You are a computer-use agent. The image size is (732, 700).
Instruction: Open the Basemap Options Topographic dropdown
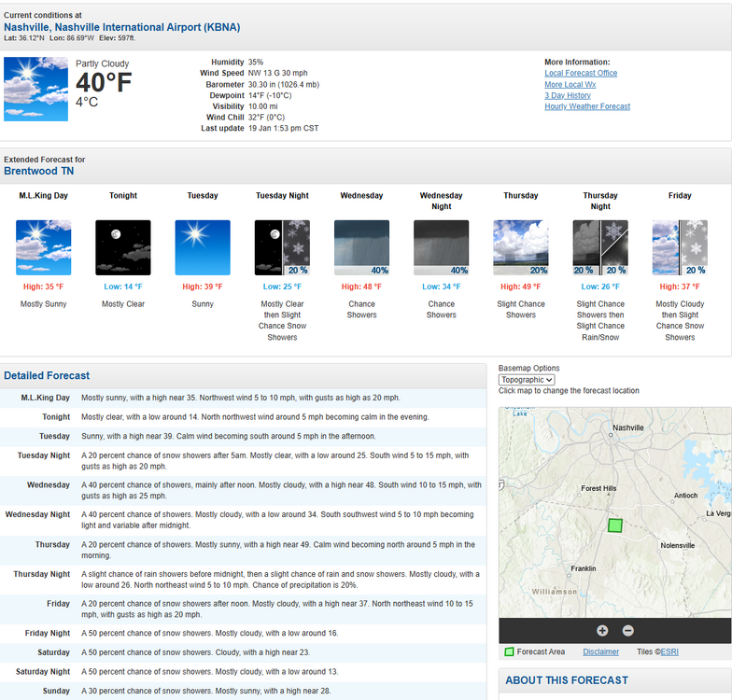pyautogui.click(x=528, y=380)
